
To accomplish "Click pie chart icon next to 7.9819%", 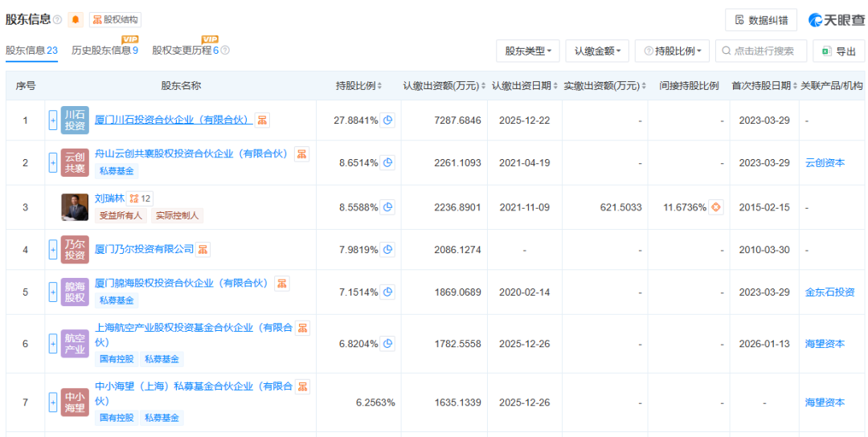I will click(x=387, y=250).
